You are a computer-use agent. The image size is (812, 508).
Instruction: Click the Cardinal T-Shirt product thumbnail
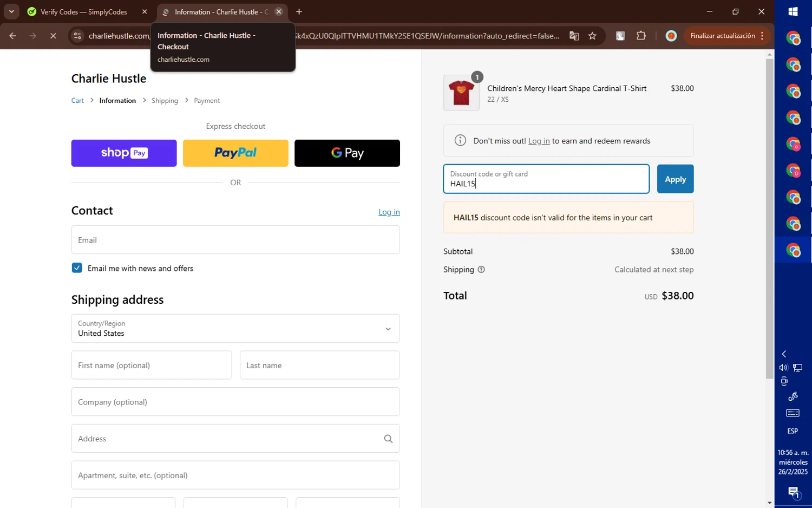click(x=461, y=93)
